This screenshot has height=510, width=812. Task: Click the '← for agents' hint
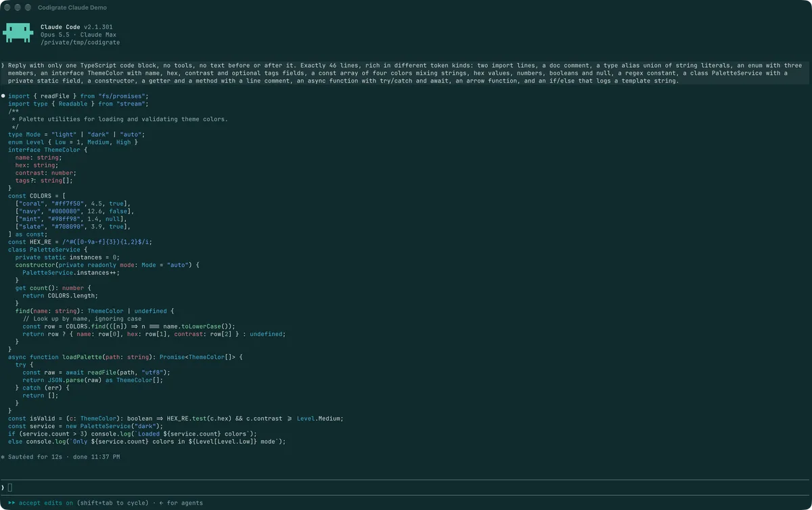pos(181,503)
